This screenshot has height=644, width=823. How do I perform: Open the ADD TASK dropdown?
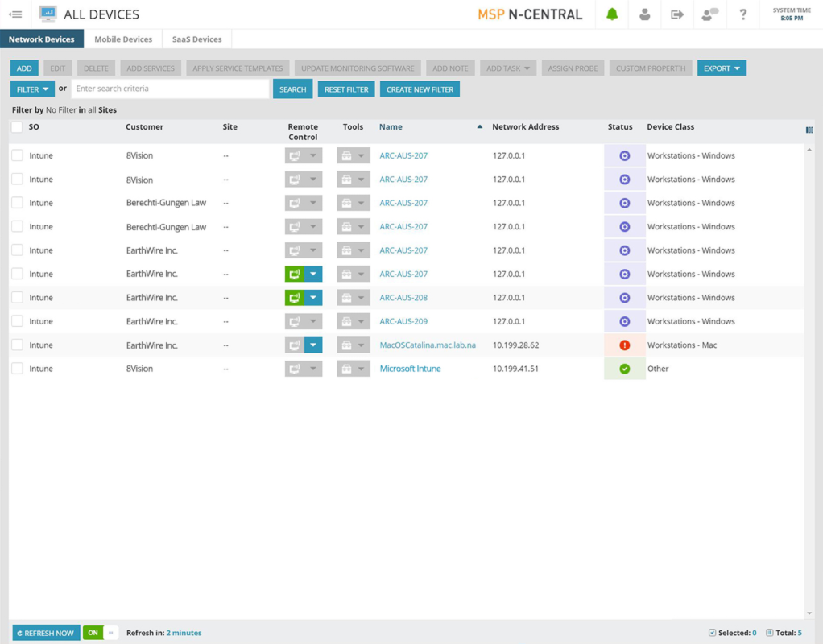pos(508,68)
